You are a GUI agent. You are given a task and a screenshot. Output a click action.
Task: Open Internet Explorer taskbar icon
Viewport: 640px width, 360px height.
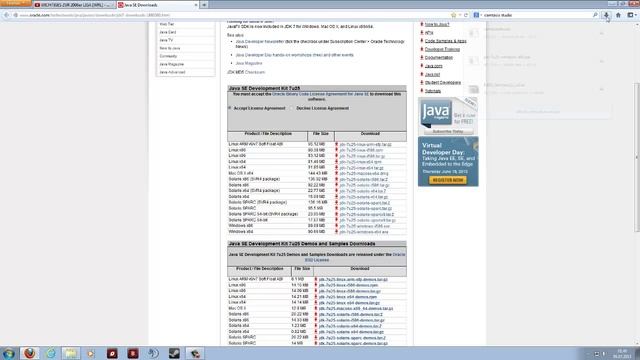pyautogui.click(x=51, y=353)
